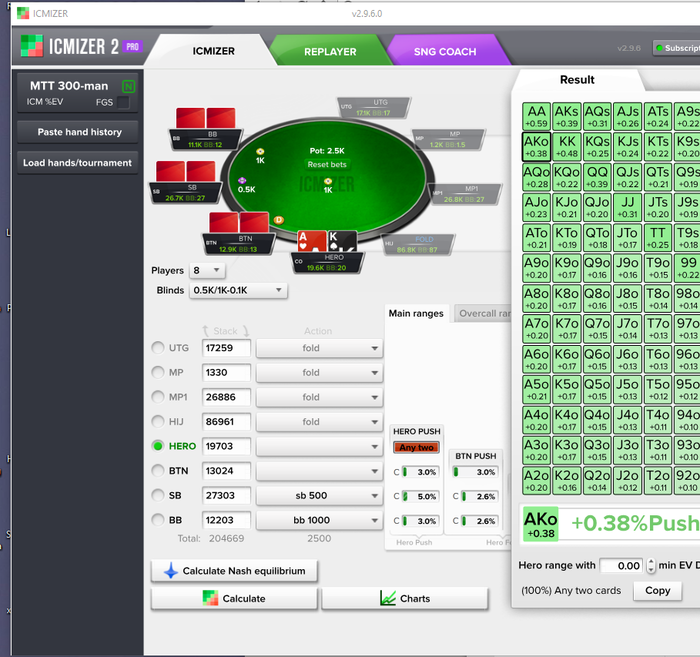The height and width of the screenshot is (657, 700).
Task: Click Calculate Nash equilibrium button
Action: (234, 571)
